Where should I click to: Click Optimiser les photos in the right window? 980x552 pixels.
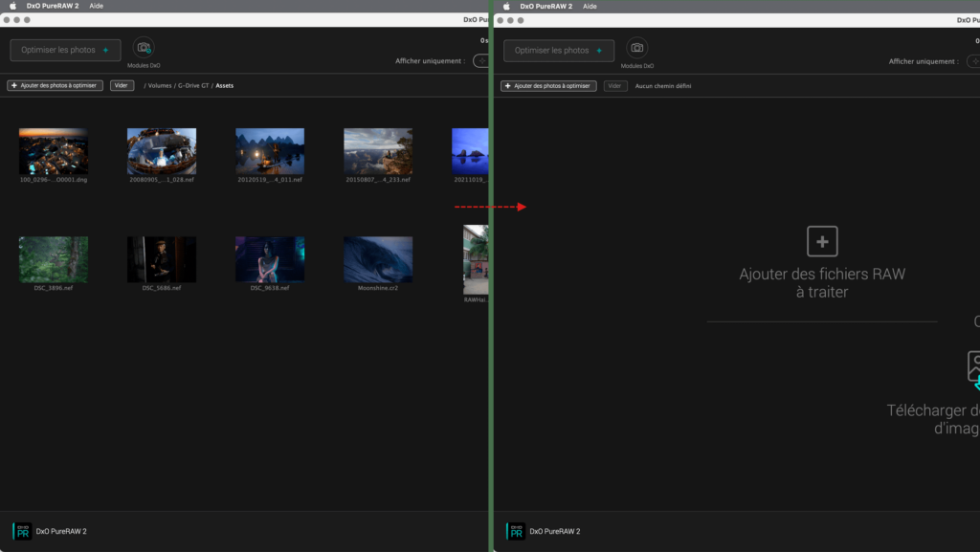click(x=559, y=51)
